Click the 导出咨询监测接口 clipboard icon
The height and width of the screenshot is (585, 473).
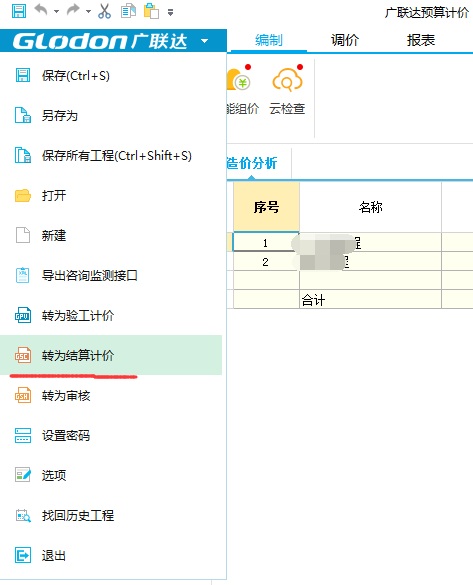[x=23, y=275]
